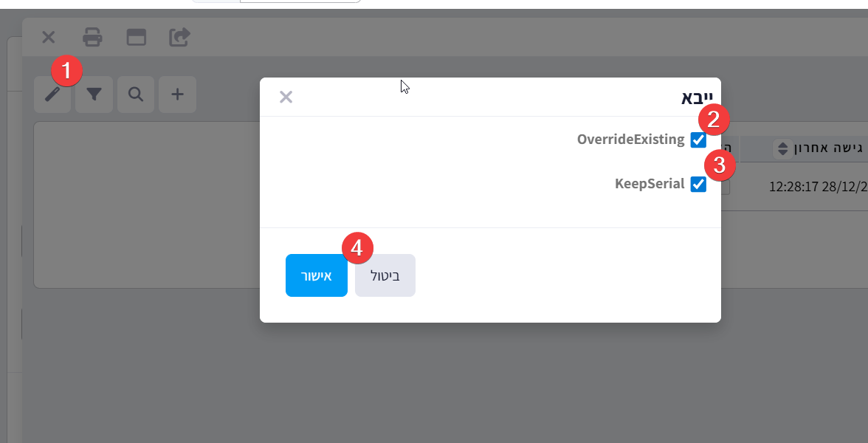Click the export share arrow icon
868x443 pixels.
point(179,37)
